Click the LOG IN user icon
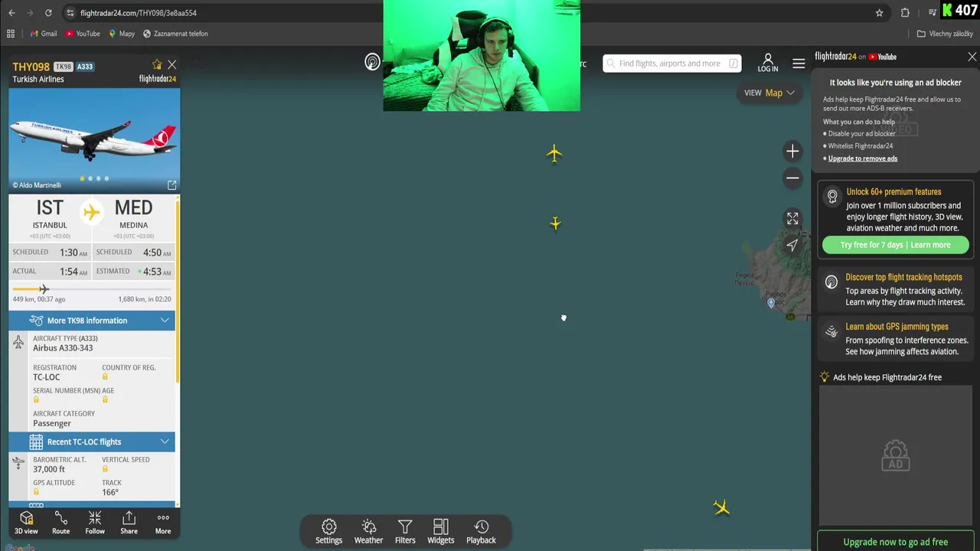The width and height of the screenshot is (980, 551). click(x=768, y=63)
